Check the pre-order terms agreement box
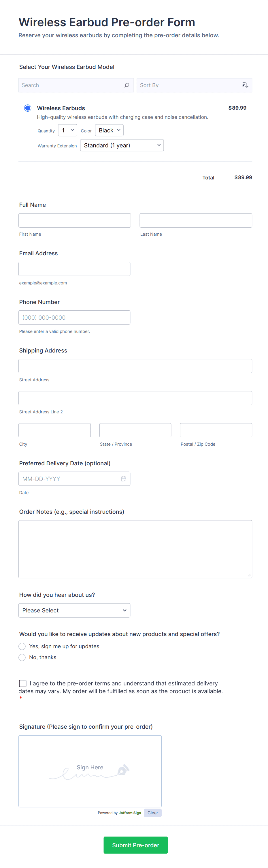Viewport: 268px width, 868px height. [x=23, y=683]
